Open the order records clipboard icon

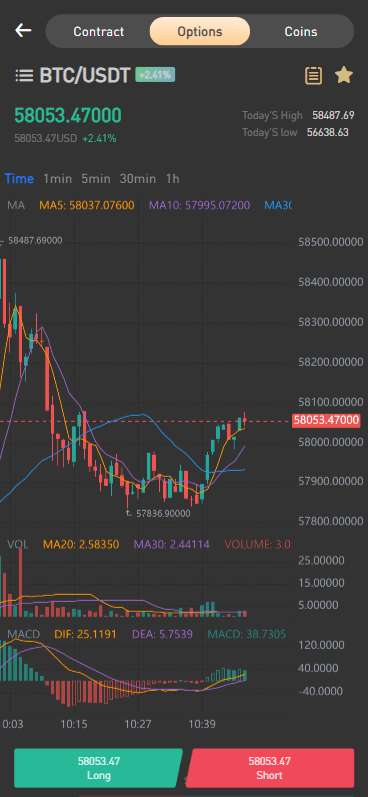point(314,76)
